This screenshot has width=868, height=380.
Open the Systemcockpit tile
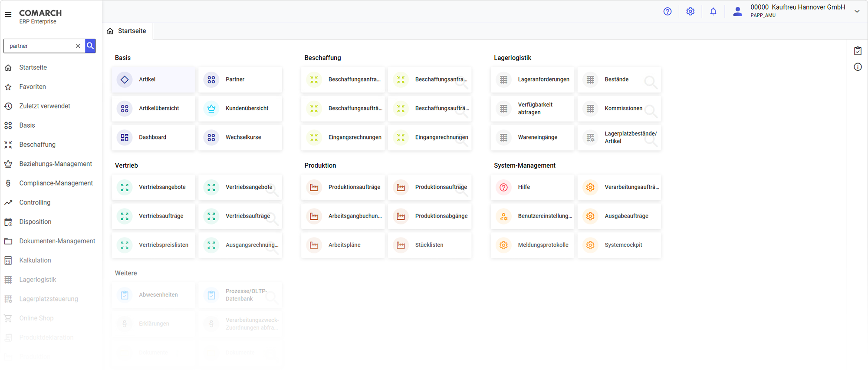pyautogui.click(x=619, y=245)
